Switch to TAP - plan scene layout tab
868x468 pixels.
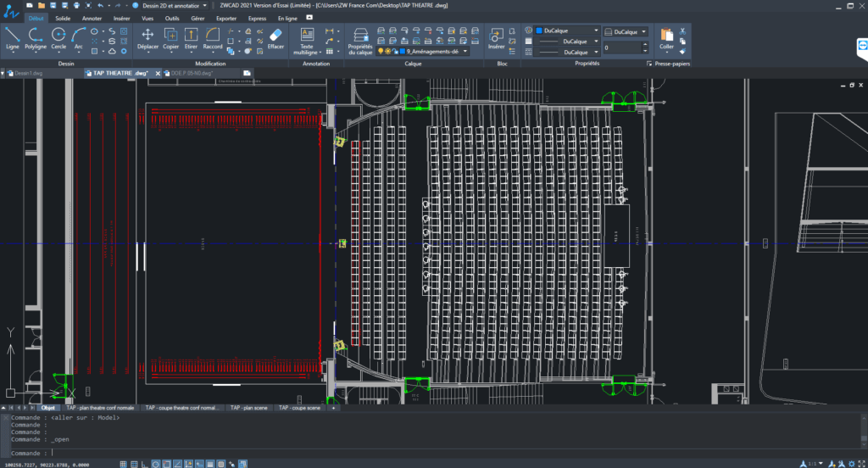coord(248,408)
